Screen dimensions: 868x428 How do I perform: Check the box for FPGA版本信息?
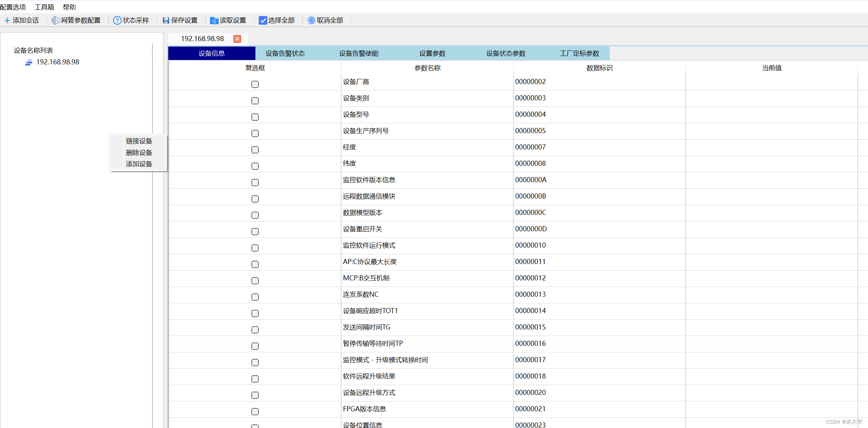click(x=255, y=412)
